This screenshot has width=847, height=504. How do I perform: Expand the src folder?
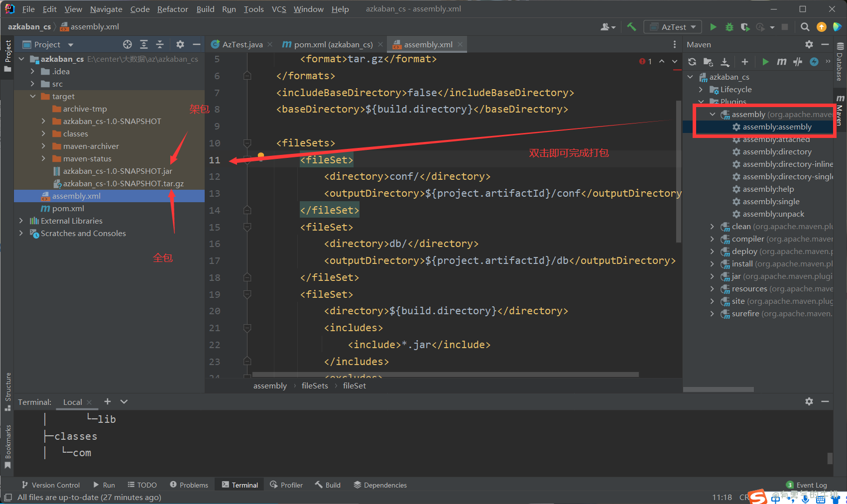[33, 84]
